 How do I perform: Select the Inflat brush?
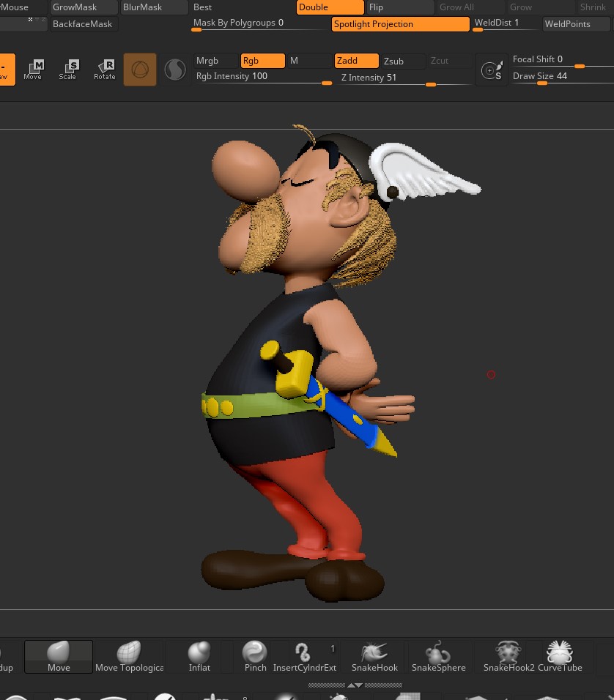(199, 656)
